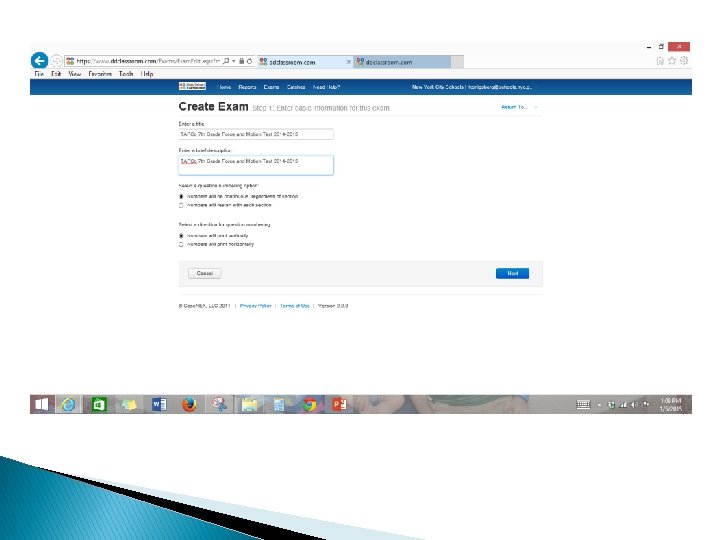The image size is (720, 540).
Task: Click the refresh icon in address bar
Action: pyautogui.click(x=249, y=61)
